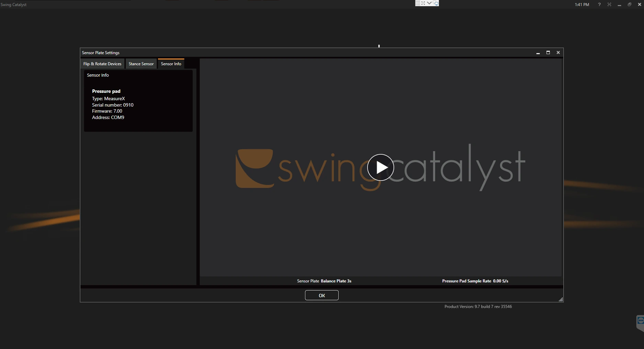Maximize the Sensor Plate Settings dialog
This screenshot has width=644, height=349.
[548, 53]
